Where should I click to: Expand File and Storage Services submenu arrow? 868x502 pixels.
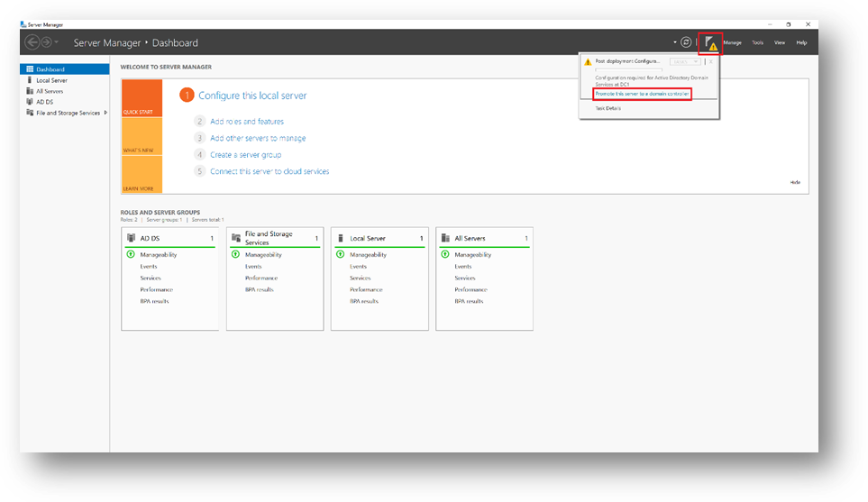[105, 113]
